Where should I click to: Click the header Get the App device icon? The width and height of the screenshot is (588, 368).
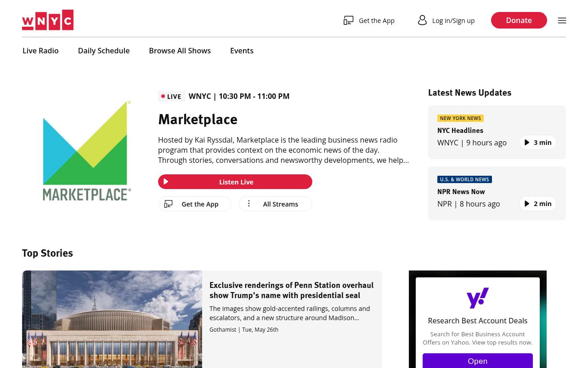click(x=349, y=20)
